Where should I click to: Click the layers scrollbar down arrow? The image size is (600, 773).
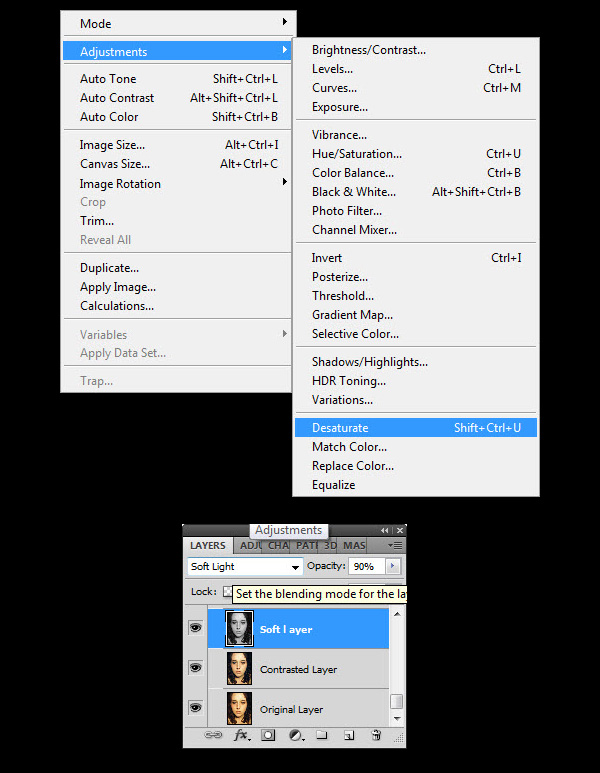[x=397, y=719]
